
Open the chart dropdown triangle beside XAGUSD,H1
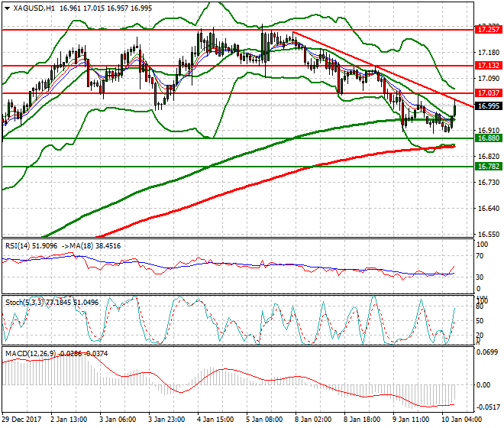pyautogui.click(x=8, y=8)
